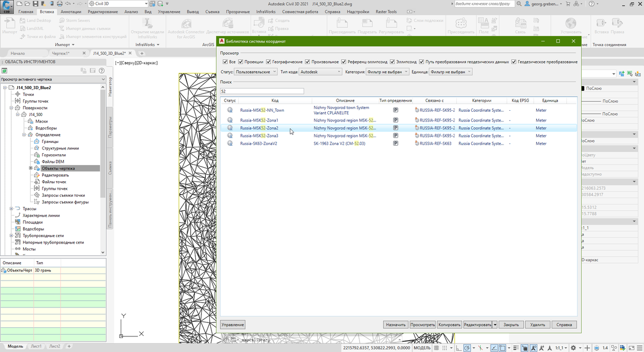This screenshot has height=352, width=644.
Task: Click the Точки icon in the Prospector tree
Action: pyautogui.click(x=18, y=94)
